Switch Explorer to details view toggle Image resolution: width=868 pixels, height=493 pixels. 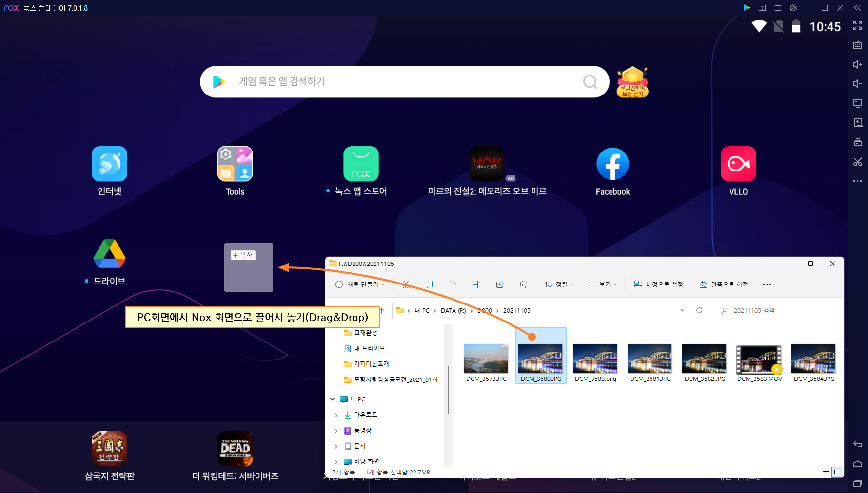click(x=826, y=472)
